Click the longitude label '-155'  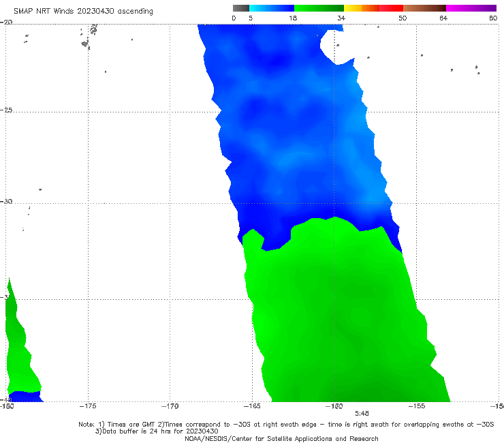(417, 406)
